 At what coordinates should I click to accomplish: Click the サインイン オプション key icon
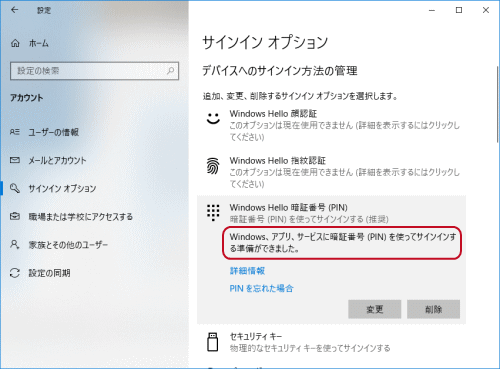point(15,188)
